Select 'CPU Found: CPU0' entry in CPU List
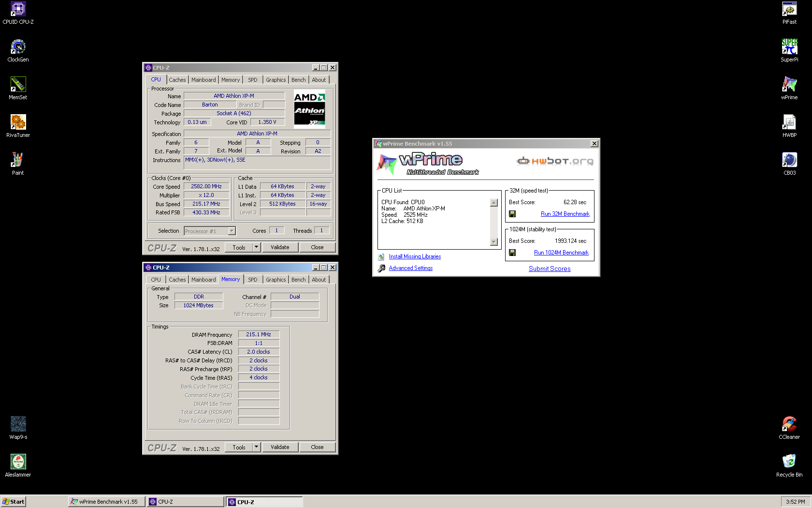Image resolution: width=812 pixels, height=508 pixels. click(x=403, y=202)
